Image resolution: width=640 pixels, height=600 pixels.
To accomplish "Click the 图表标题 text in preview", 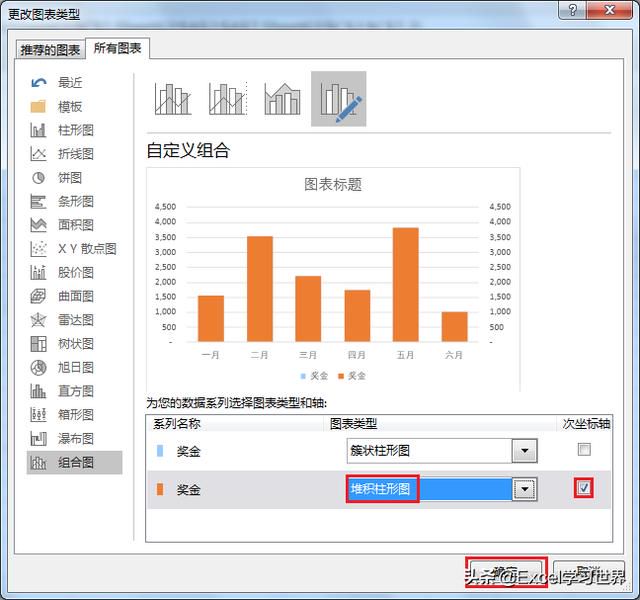I will coord(333,184).
